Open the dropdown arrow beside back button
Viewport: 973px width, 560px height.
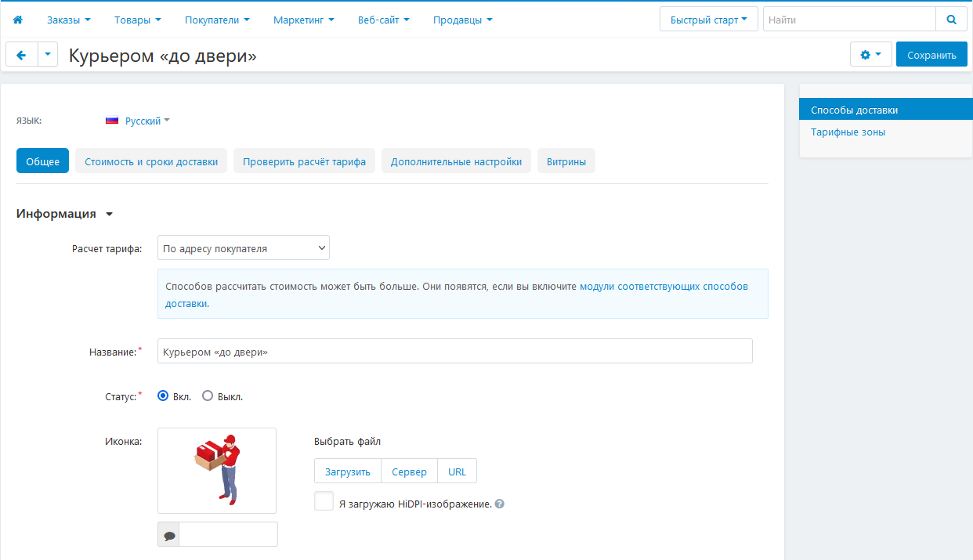(x=48, y=55)
